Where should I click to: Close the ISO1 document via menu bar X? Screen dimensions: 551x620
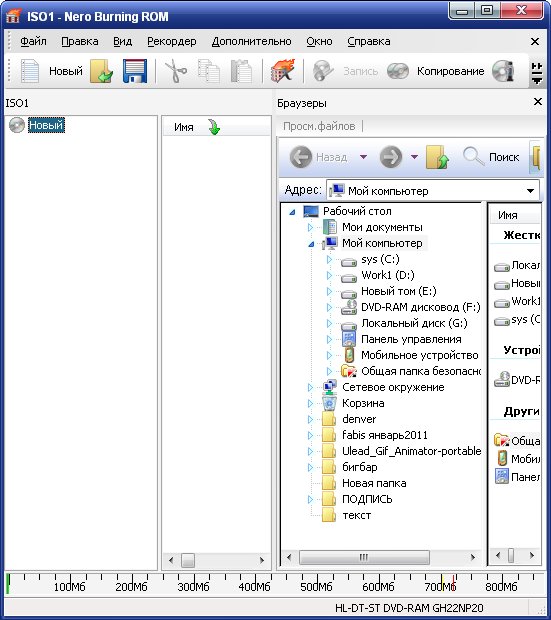535,41
